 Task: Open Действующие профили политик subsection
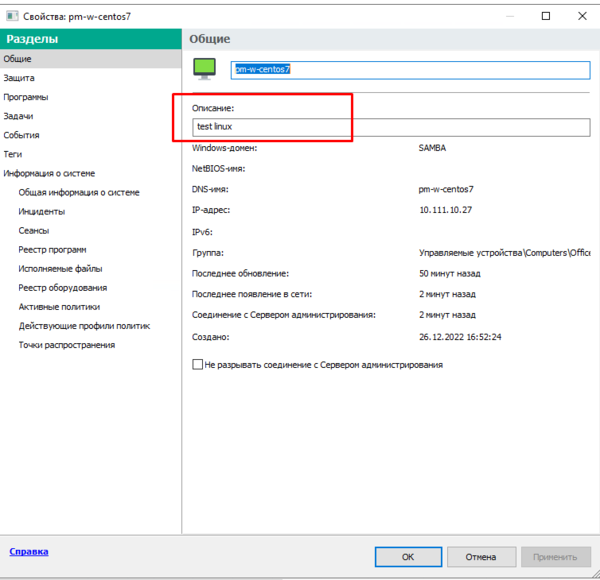[x=84, y=326]
